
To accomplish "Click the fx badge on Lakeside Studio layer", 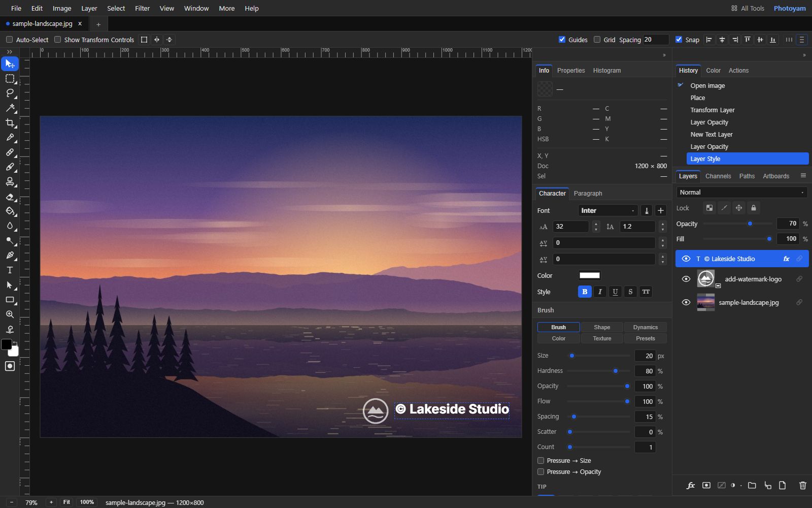I will point(786,259).
